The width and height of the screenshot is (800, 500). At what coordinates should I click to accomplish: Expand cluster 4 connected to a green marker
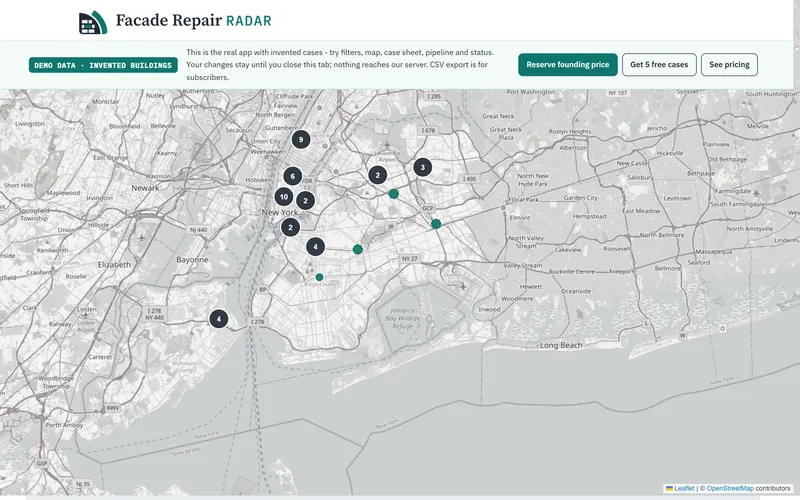point(315,247)
